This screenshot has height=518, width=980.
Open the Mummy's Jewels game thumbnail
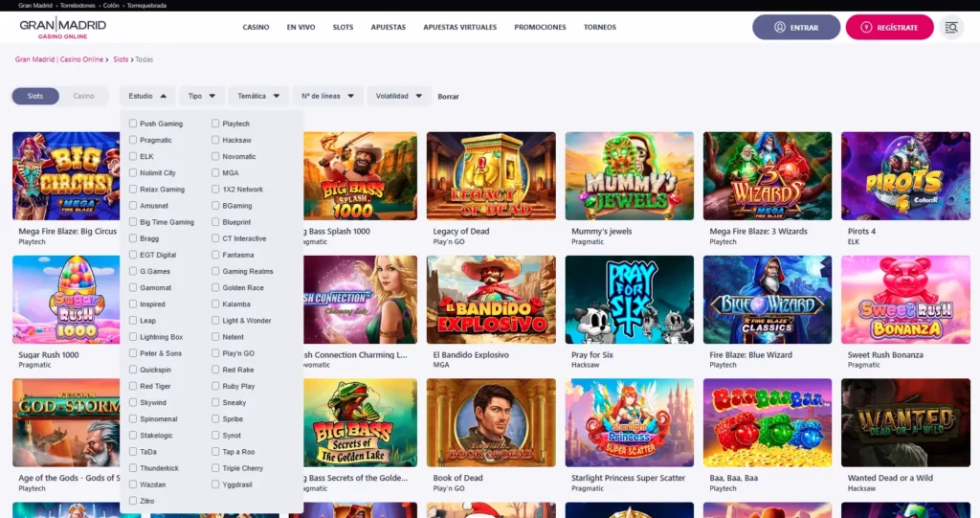[630, 176]
